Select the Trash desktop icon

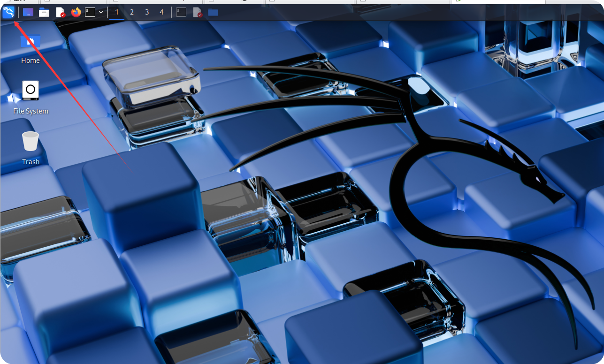[31, 148]
